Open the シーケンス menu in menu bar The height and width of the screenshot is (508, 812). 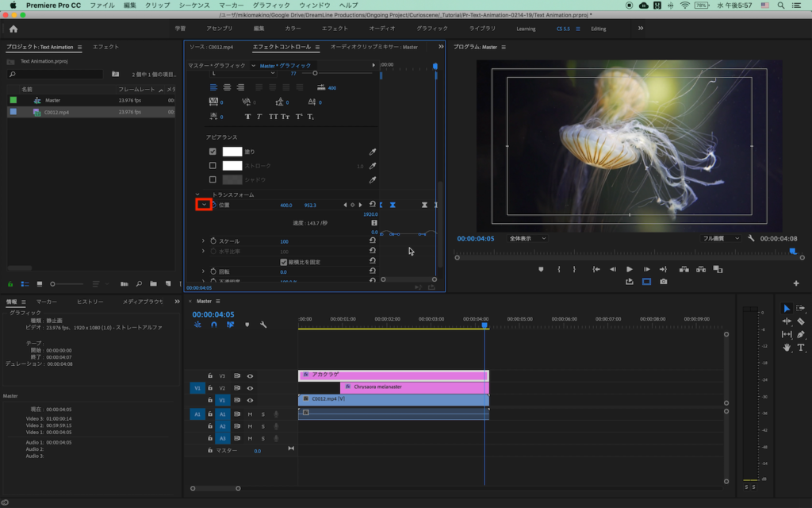(x=194, y=6)
